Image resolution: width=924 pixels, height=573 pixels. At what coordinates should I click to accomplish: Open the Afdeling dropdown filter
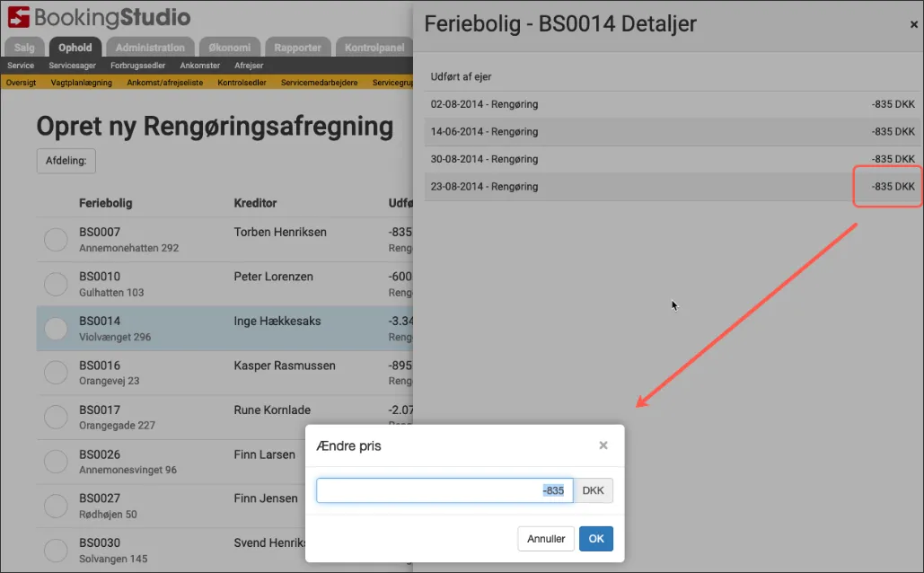pyautogui.click(x=66, y=161)
